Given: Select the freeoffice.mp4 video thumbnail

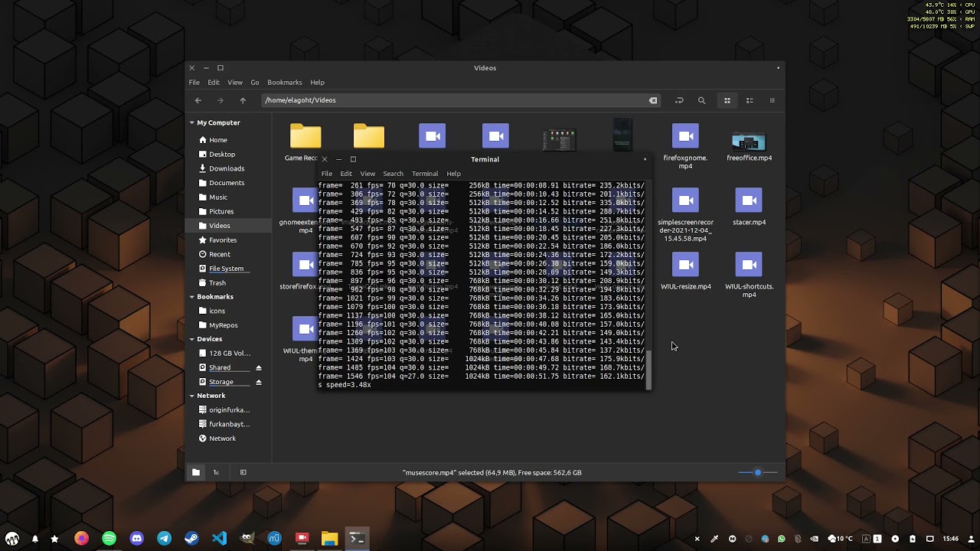Looking at the screenshot, I should pos(749,142).
